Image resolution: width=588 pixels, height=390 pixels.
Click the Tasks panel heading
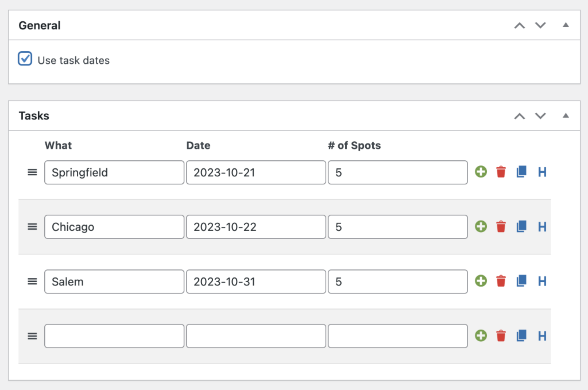[34, 116]
